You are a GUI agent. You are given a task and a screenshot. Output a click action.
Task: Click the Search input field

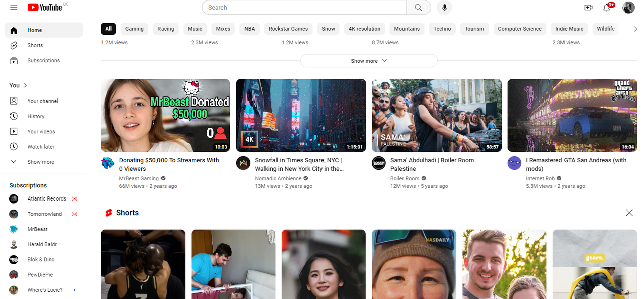coord(304,8)
